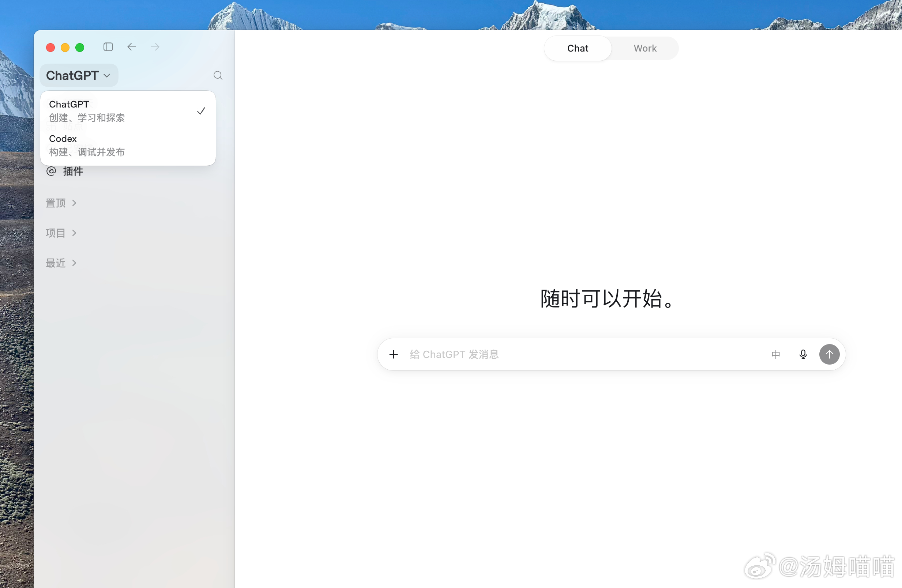This screenshot has height=588, width=902.
Task: Maximize window with the green button
Action: click(80, 48)
